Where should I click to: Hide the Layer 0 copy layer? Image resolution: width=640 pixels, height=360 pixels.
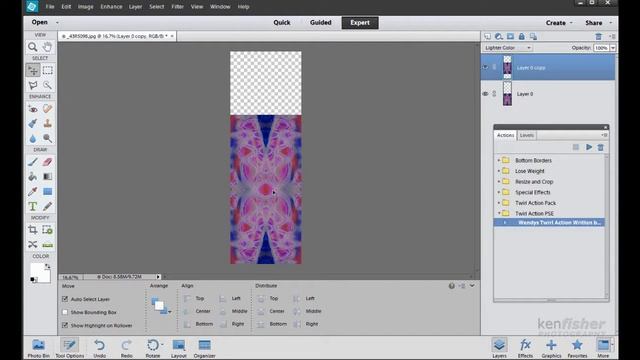pos(485,67)
